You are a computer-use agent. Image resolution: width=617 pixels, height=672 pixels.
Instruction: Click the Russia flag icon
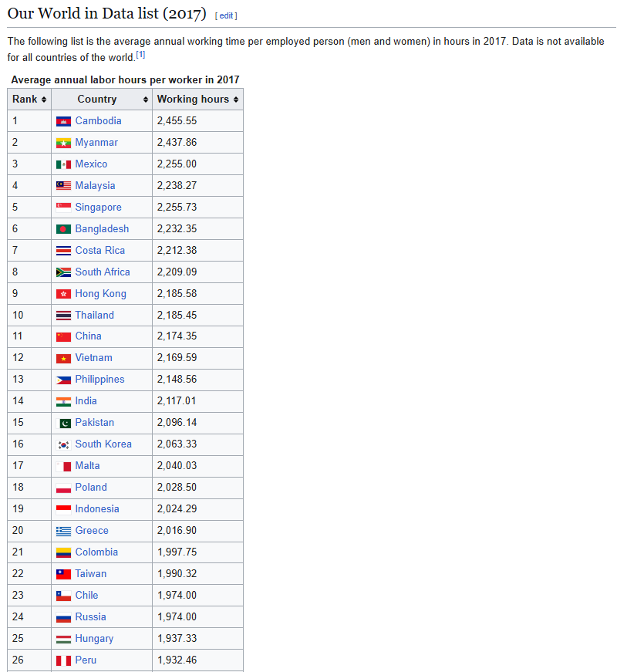tap(63, 617)
